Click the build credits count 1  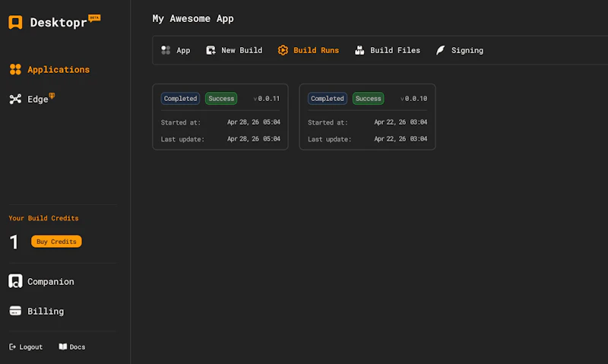coord(14,242)
